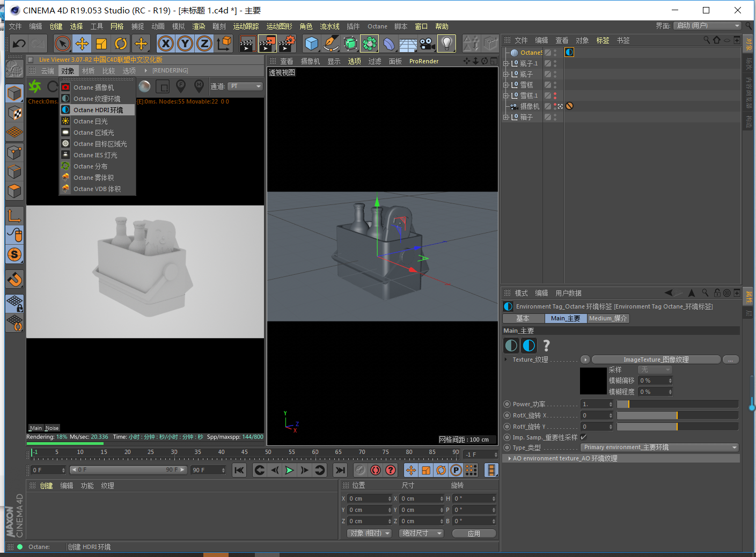The height and width of the screenshot is (557, 756).
Task: Click the texture mode checkerboard icon
Action: (x=14, y=113)
